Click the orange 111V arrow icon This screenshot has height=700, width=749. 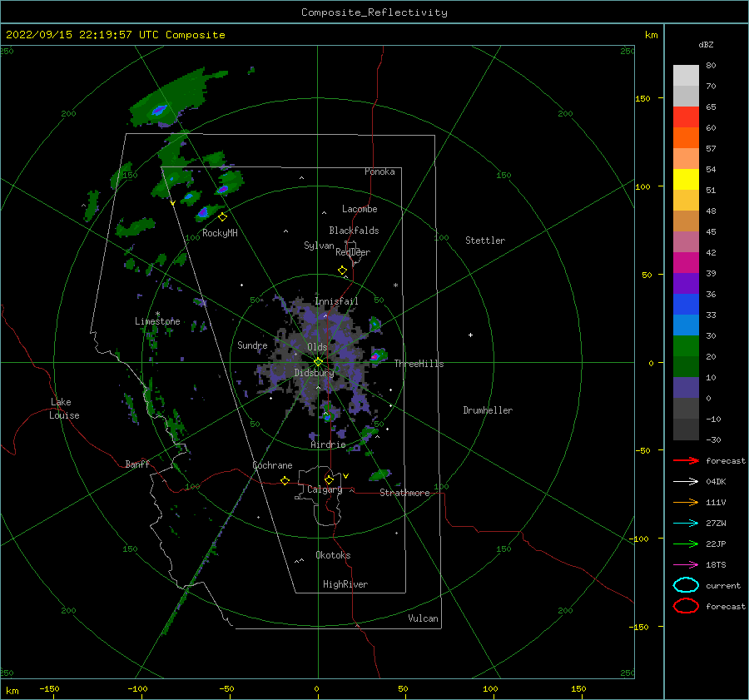(686, 502)
